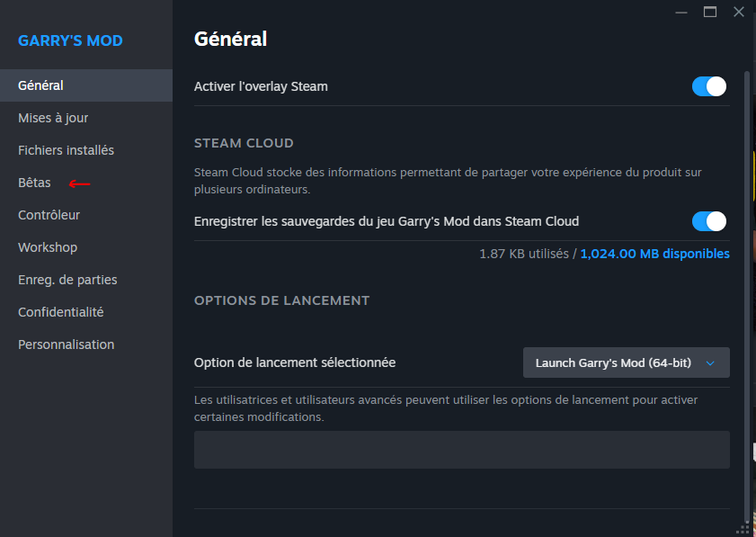Navigate to Confidentialité settings
Viewport: 756px width, 537px height.
61,312
